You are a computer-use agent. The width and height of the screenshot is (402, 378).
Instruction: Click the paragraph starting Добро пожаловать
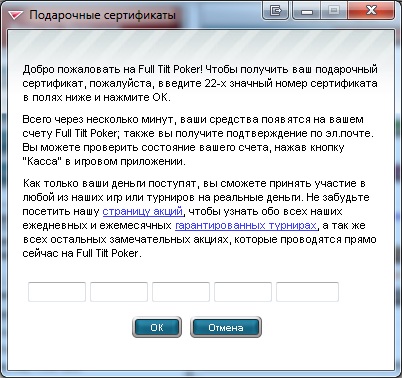(200, 83)
